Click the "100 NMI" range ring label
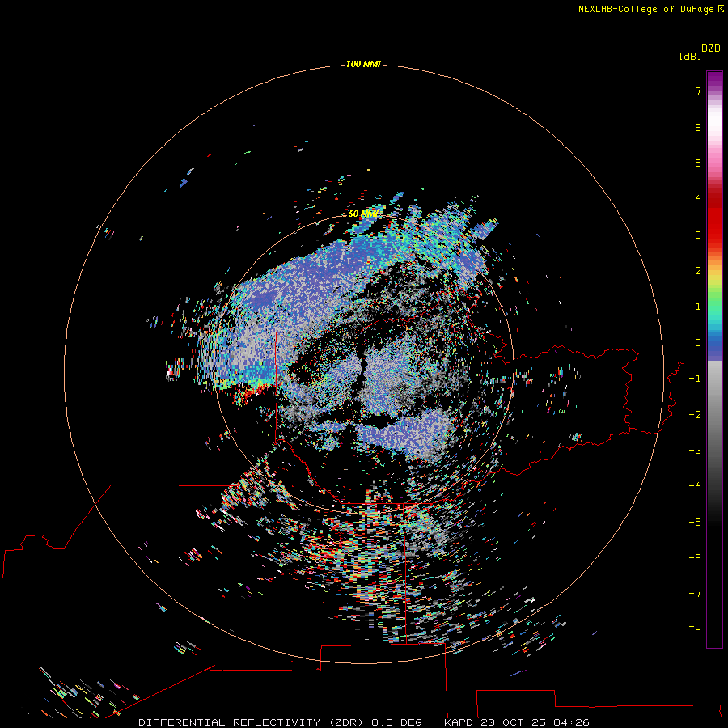728x728 pixels. [363, 64]
